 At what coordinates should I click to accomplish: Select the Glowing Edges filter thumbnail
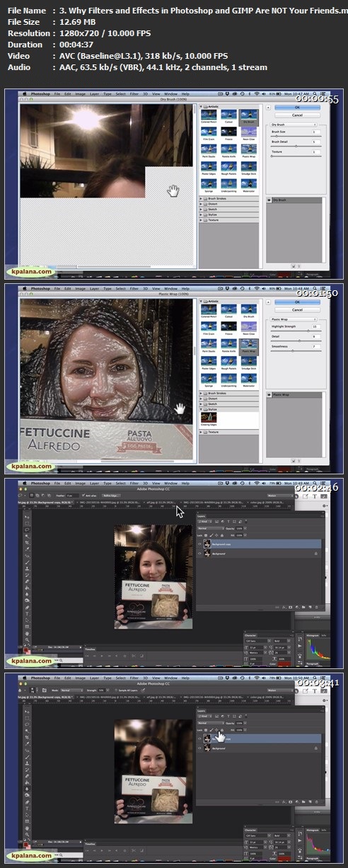click(x=209, y=418)
